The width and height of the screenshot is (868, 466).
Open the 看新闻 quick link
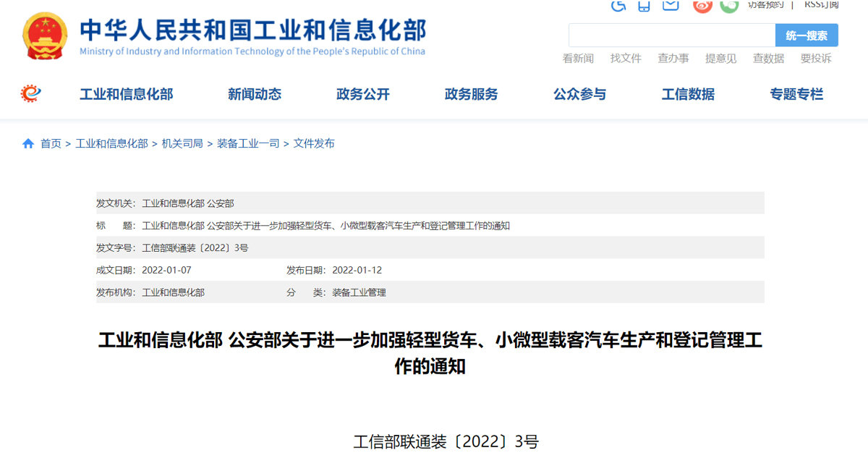[x=578, y=59]
